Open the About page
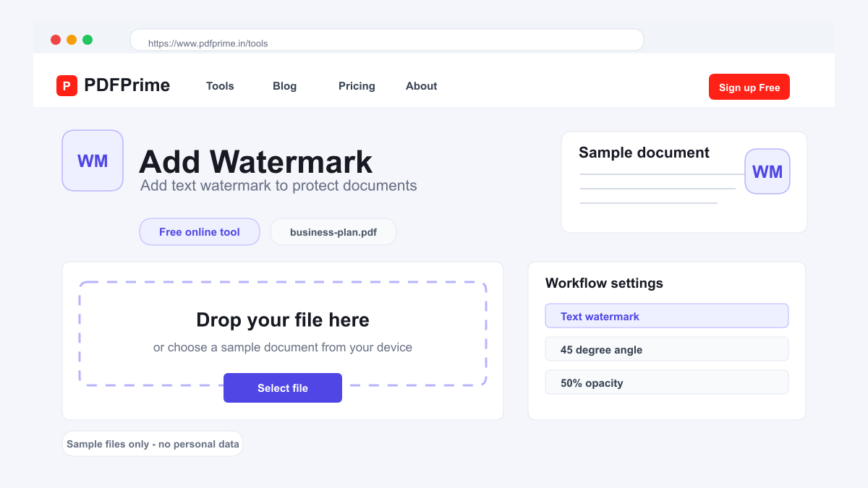The height and width of the screenshot is (488, 868). (421, 86)
